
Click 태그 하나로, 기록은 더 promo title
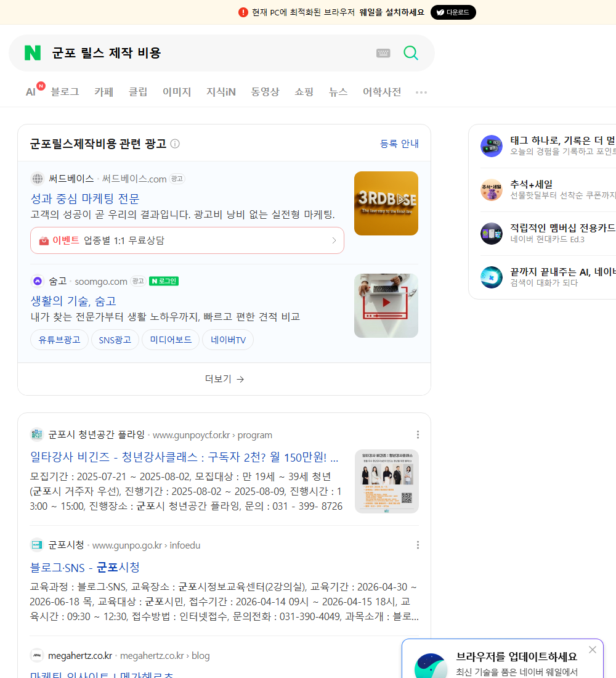(x=563, y=141)
